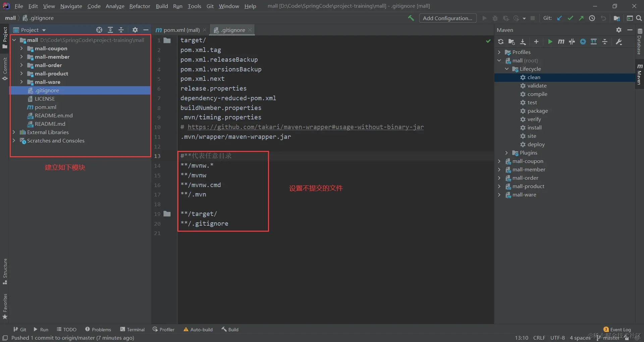Open the Navigate menu
Image resolution: width=644 pixels, height=342 pixels.
click(71, 6)
